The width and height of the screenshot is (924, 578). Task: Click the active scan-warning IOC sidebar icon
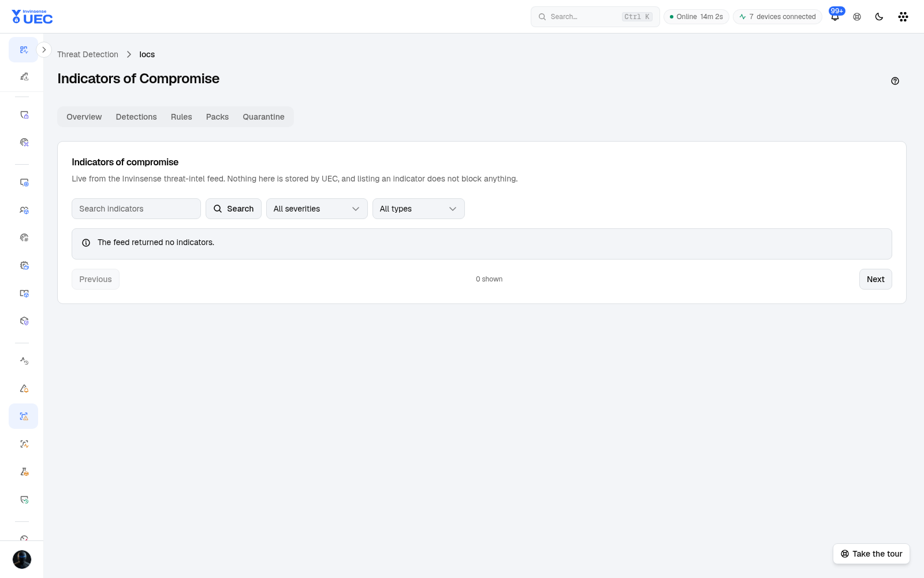point(24,416)
